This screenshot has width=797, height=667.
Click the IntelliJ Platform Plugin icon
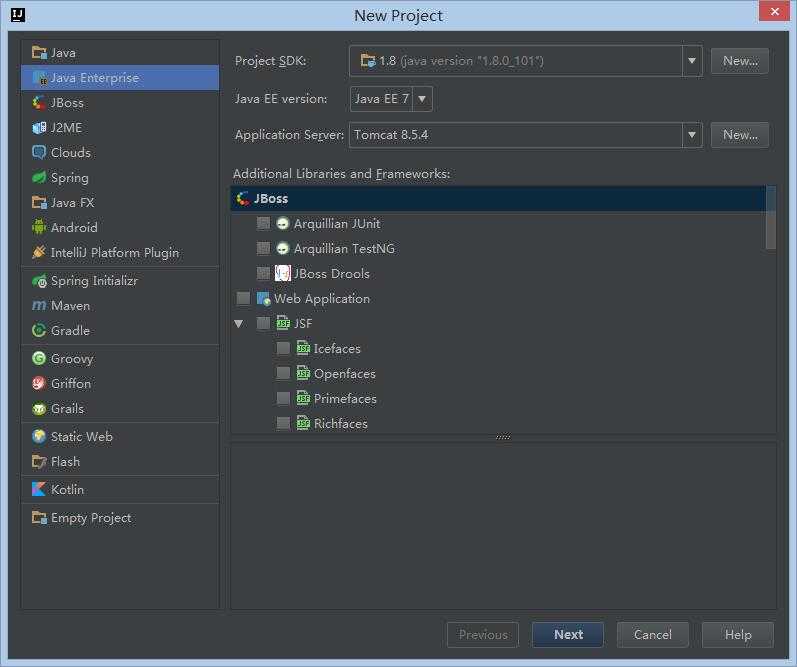click(39, 252)
